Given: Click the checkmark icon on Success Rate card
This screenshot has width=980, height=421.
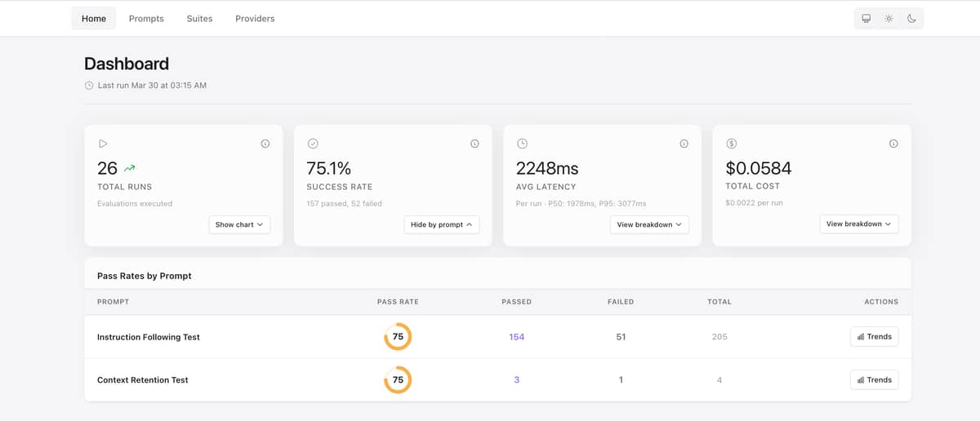Looking at the screenshot, I should pyautogui.click(x=313, y=144).
